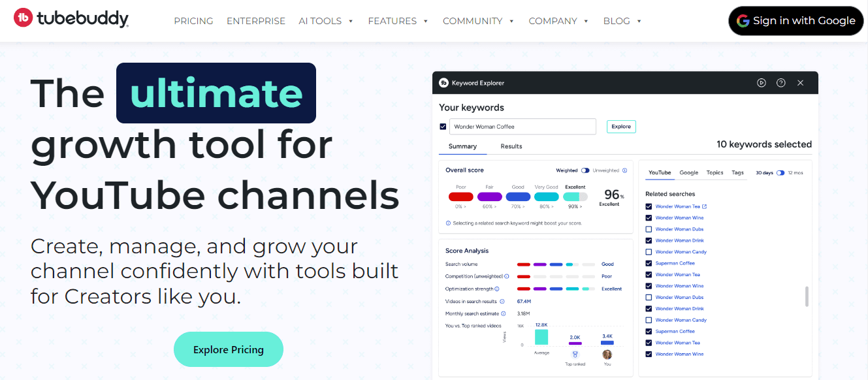Switch to the Results tab
The height and width of the screenshot is (380, 868).
click(x=511, y=146)
